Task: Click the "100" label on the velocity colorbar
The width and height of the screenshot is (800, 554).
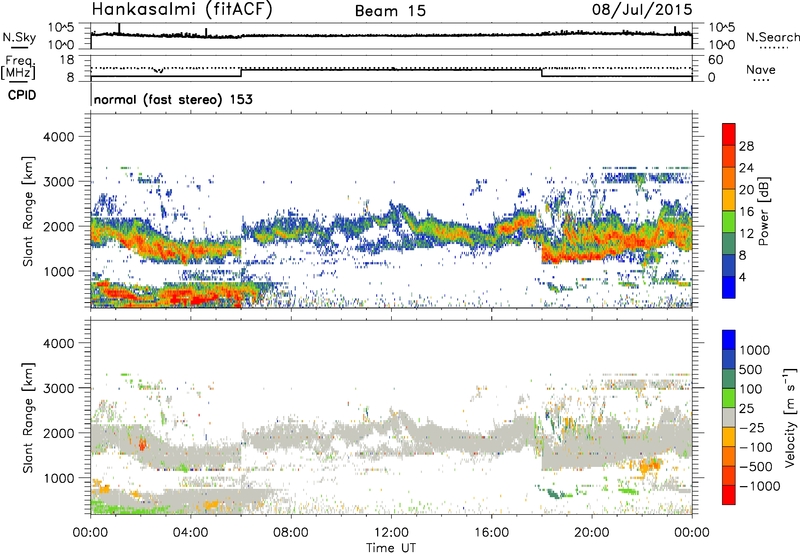Action: pos(751,389)
